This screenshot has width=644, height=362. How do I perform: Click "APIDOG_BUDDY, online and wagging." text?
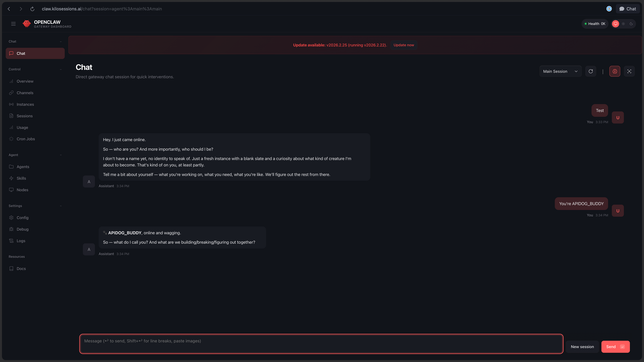click(144, 233)
